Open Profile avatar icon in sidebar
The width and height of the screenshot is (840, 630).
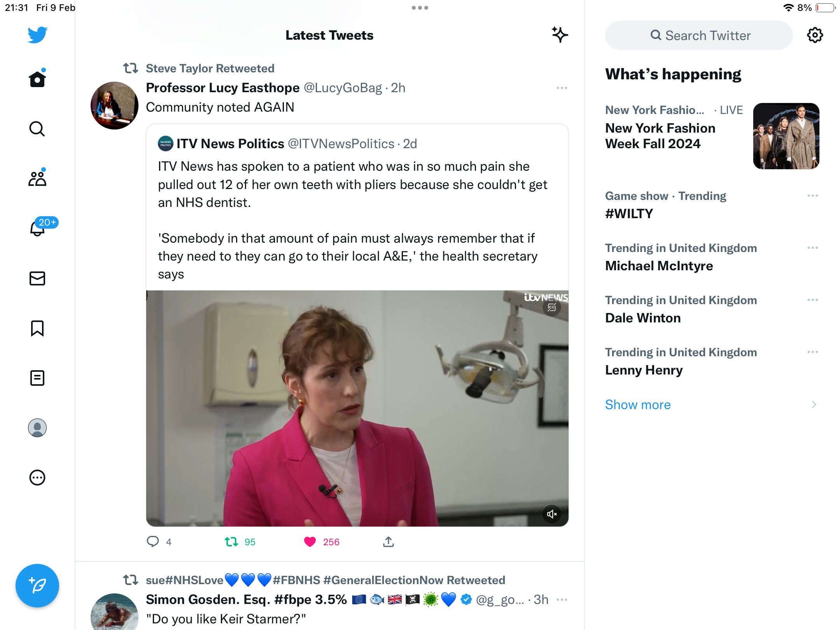tap(37, 428)
